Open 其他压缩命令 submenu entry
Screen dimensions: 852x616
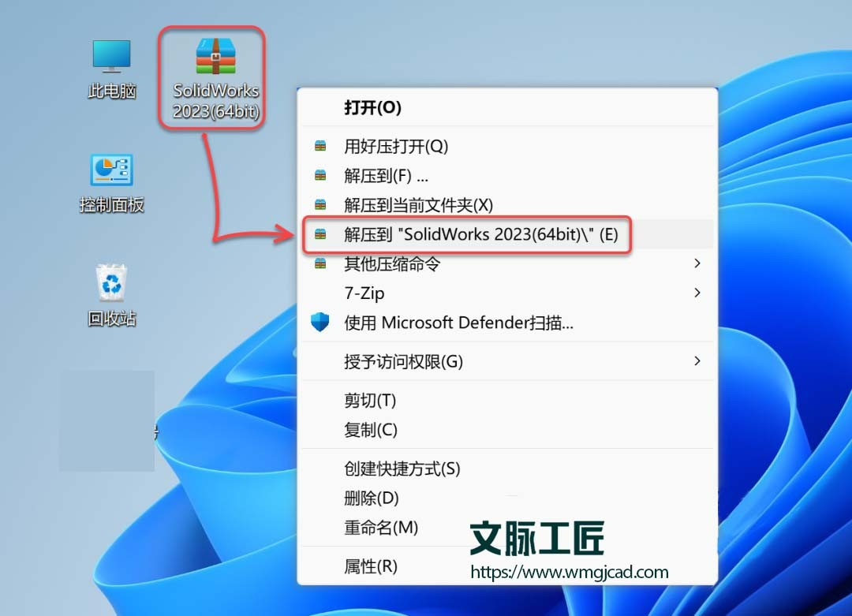point(507,263)
